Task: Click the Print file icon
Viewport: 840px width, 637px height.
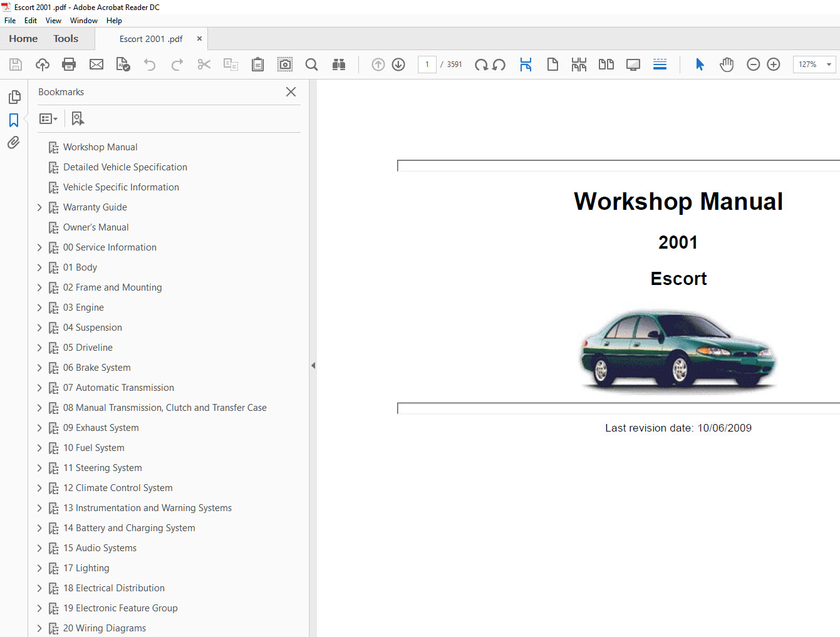Action: coord(69,65)
